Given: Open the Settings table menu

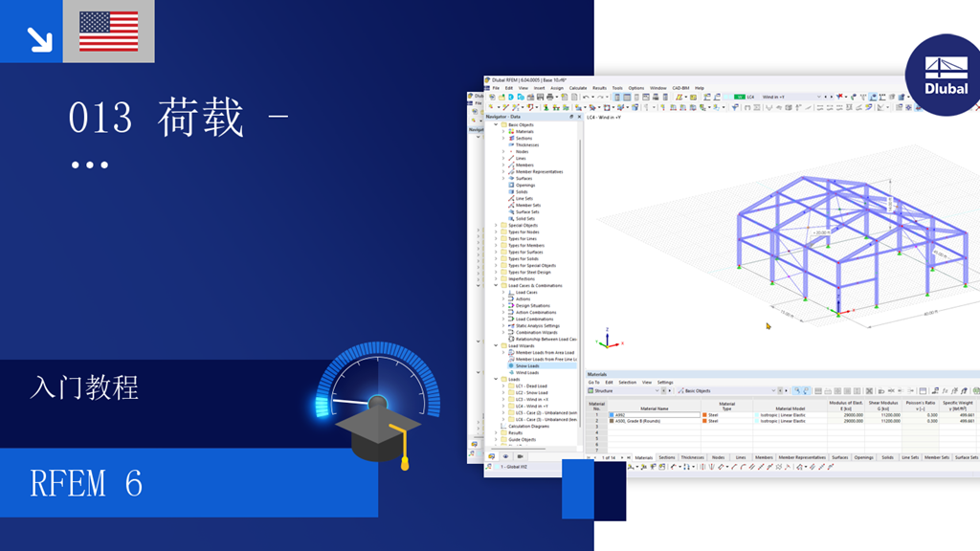Looking at the screenshot, I should [x=665, y=383].
